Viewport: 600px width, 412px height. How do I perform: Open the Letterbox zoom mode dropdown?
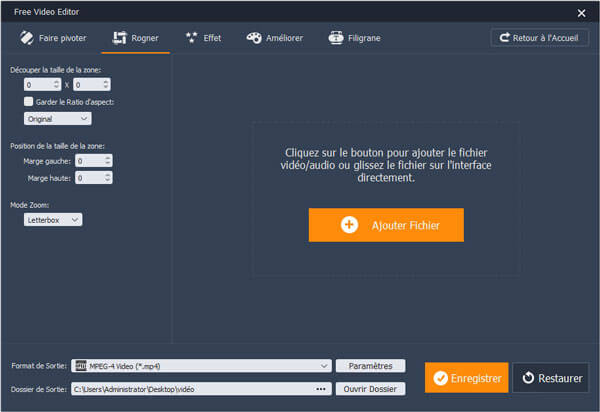(x=54, y=219)
